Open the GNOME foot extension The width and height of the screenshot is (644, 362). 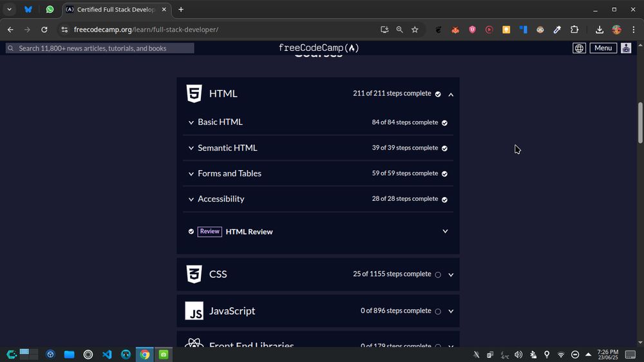(438, 30)
